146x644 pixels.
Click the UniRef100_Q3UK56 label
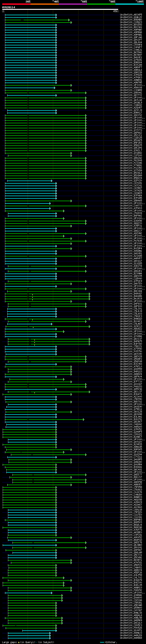coord(131,221)
